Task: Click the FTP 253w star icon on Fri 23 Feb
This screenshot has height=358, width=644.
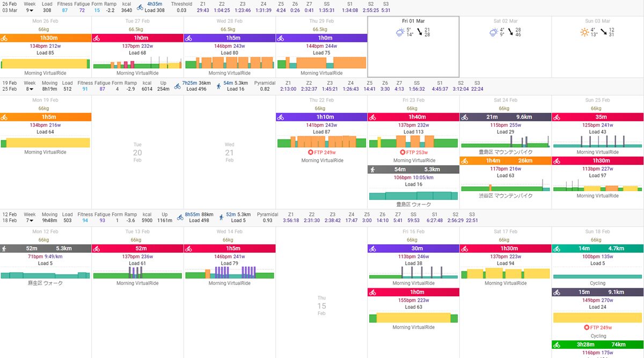Action: (x=402, y=152)
